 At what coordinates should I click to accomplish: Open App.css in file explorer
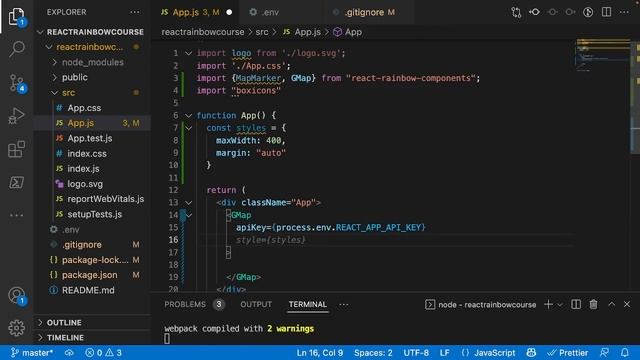(x=84, y=108)
